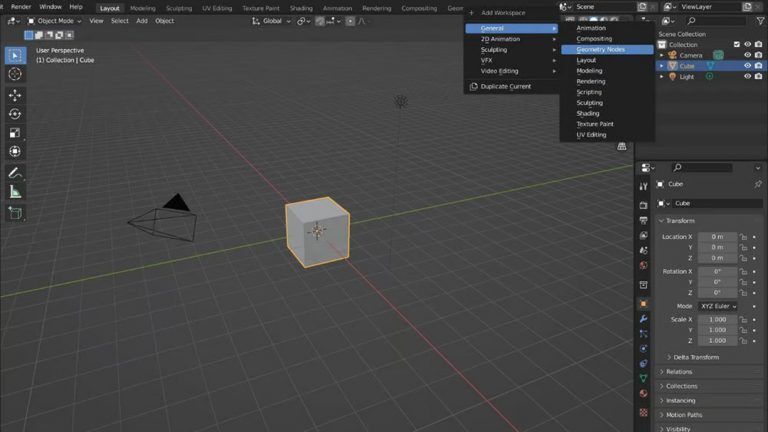Open the Texture properties tab
The image size is (768, 432).
pos(644,412)
